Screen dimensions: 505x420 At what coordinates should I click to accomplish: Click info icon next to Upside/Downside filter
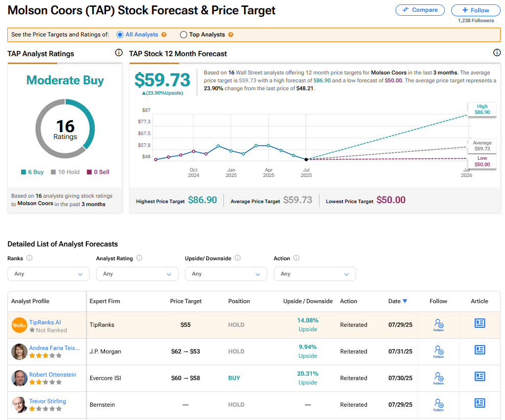point(238,258)
